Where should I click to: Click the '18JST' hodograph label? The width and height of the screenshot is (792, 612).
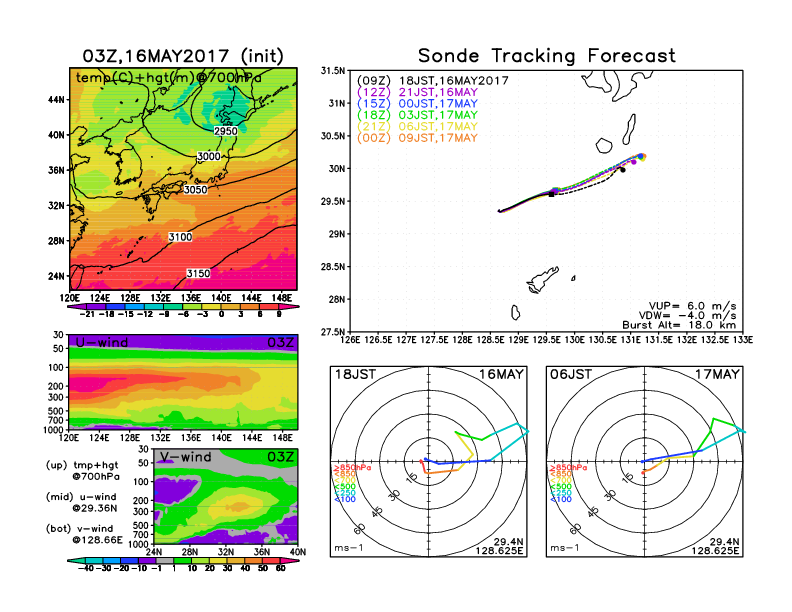[356, 374]
